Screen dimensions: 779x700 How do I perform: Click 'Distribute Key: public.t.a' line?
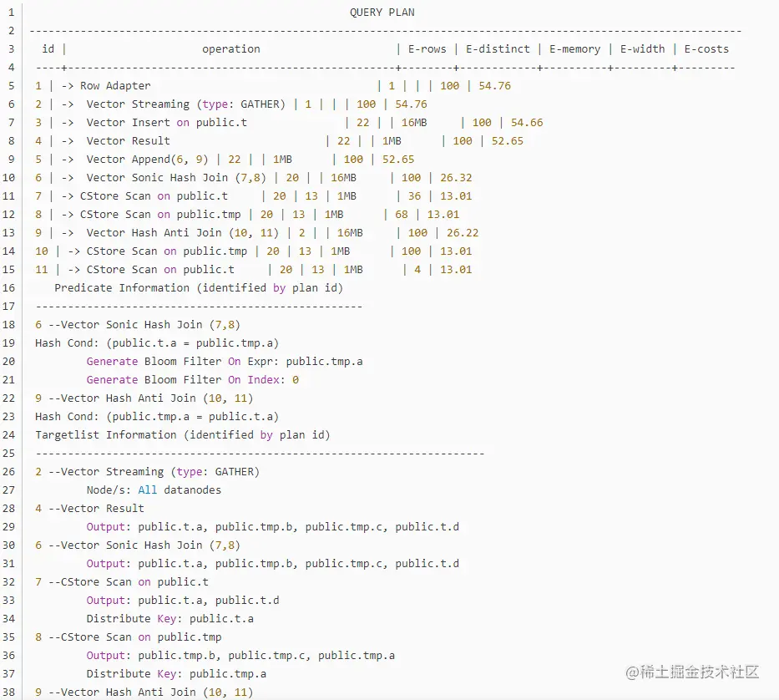169,620
